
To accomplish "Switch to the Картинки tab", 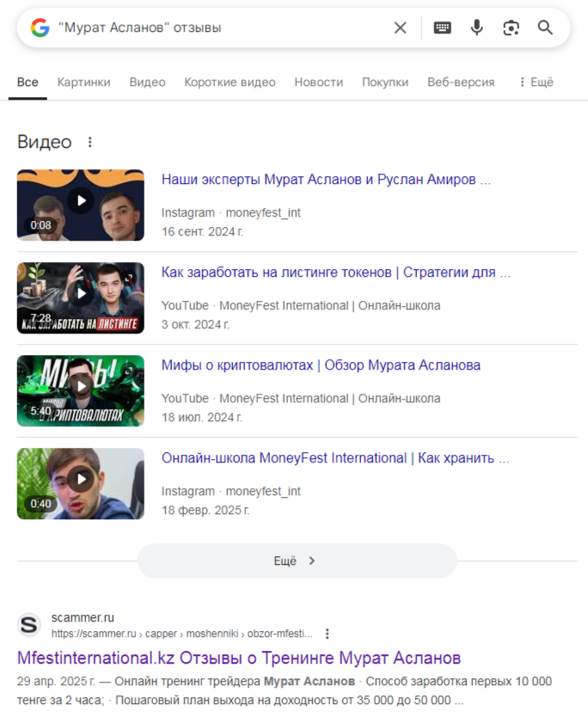I will pos(83,83).
